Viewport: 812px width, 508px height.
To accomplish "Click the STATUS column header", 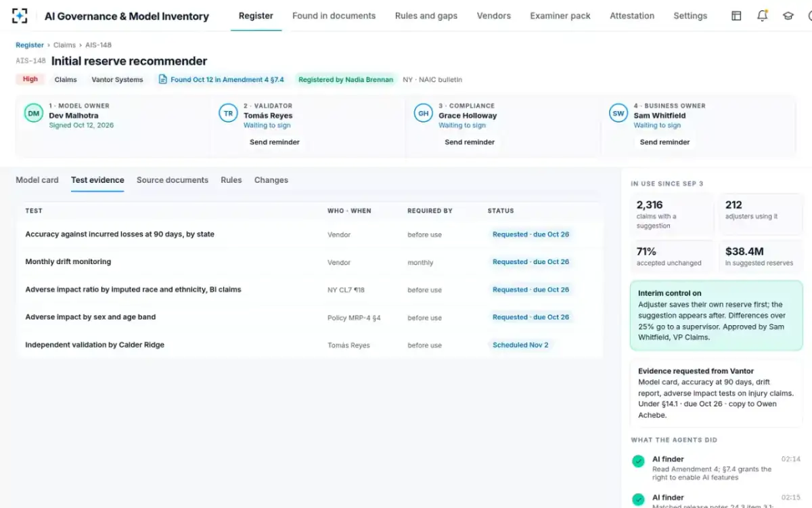I will 501,211.
